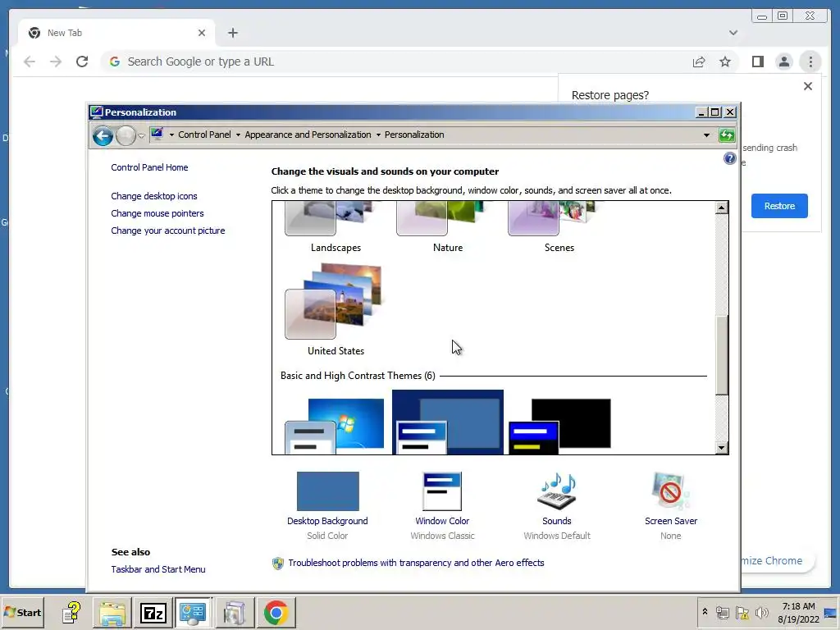Select the Windows 7 Basic theme thumbnail
The image size is (840, 630).
click(x=336, y=426)
